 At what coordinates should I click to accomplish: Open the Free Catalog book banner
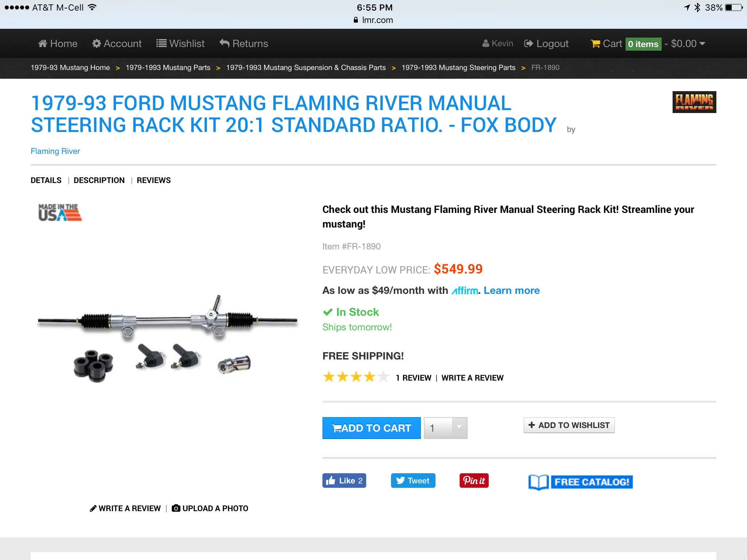click(580, 482)
